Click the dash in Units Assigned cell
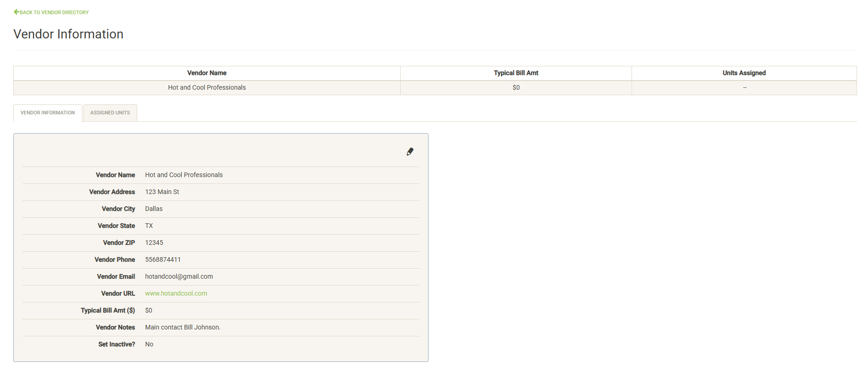The image size is (868, 383). 745,88
